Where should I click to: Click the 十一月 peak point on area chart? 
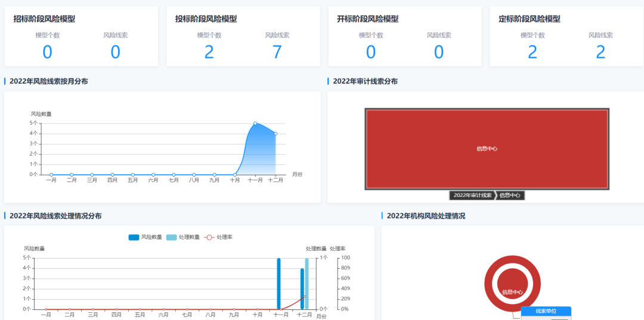(255, 124)
